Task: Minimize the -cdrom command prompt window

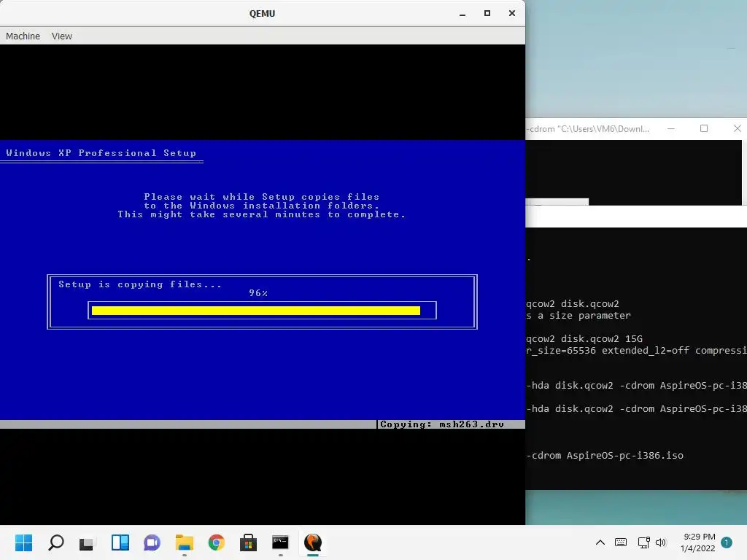Action: 671,128
